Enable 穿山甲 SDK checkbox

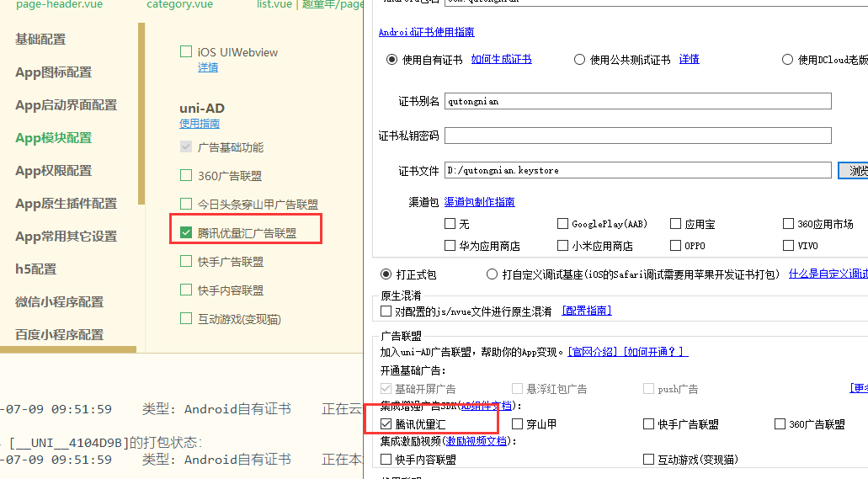[517, 424]
